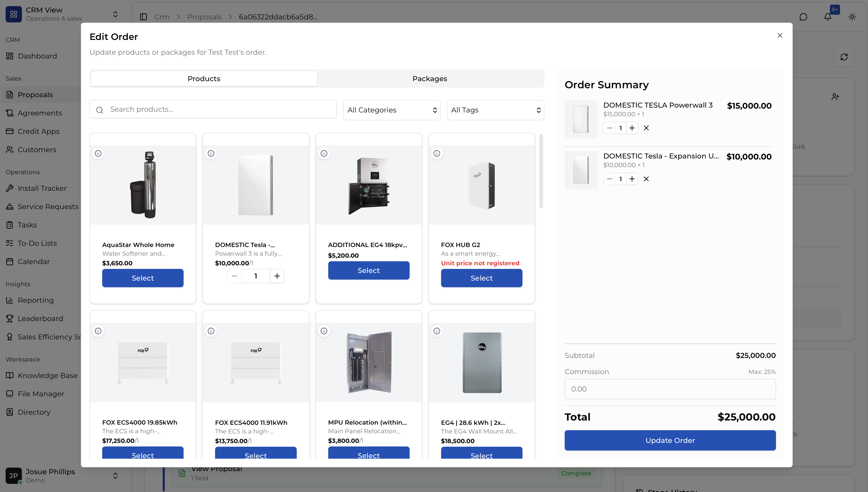Viewport: 868px width, 492px height.
Task: Decrease Powerwall 3 quantity in Order Summary
Action: coord(609,128)
